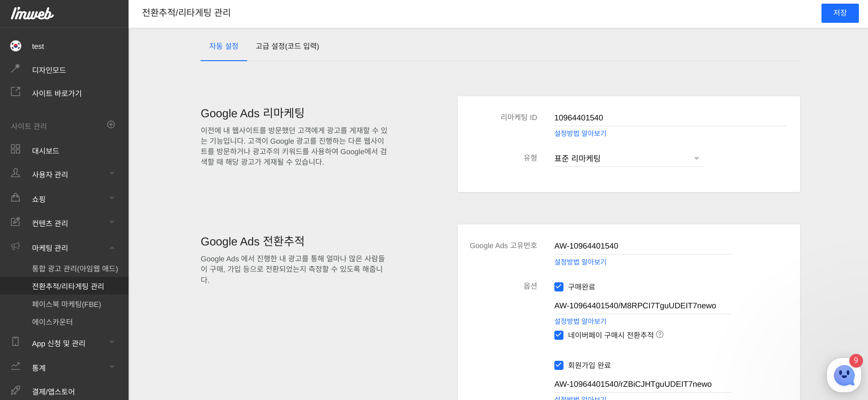Expand the 쇼핑 menu arrow
Viewport: 868px width, 400px height.
point(112,198)
